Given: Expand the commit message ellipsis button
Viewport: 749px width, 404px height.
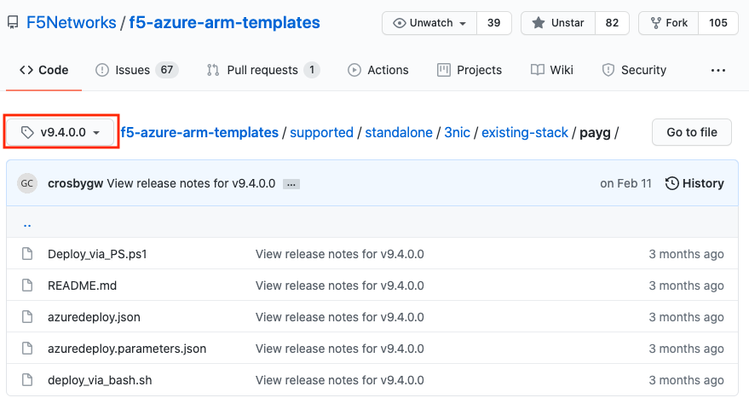Looking at the screenshot, I should (x=291, y=184).
